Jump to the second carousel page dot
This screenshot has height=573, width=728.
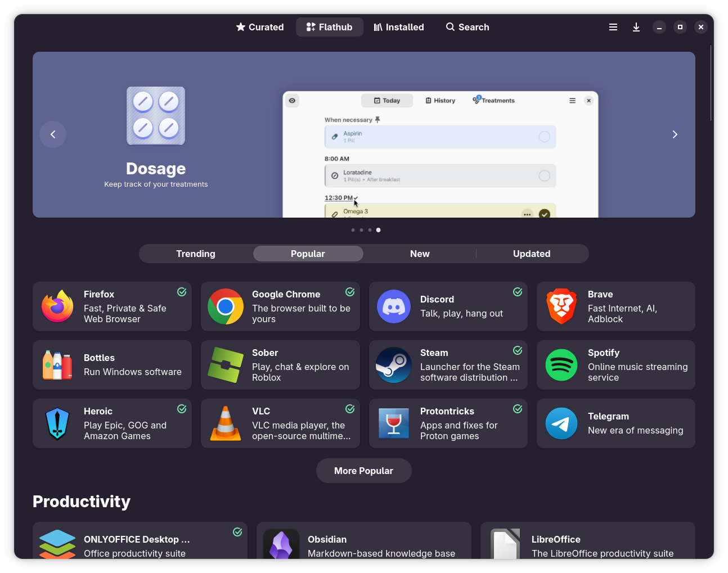tap(361, 230)
